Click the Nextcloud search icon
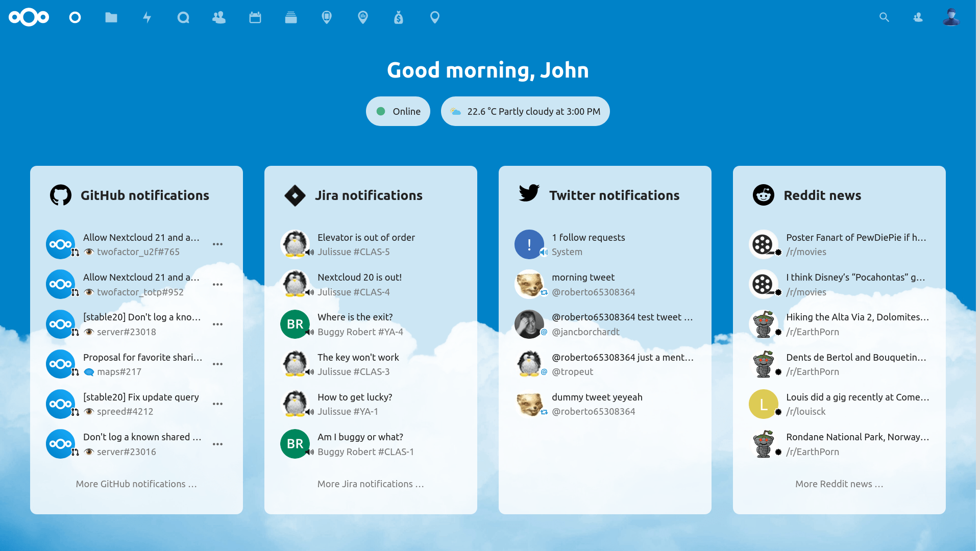The image size is (980, 551). pyautogui.click(x=885, y=17)
